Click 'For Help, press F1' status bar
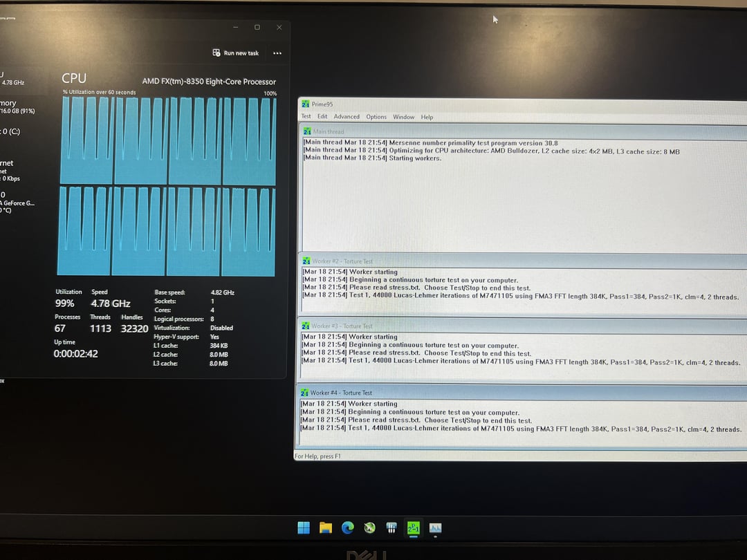The width and height of the screenshot is (747, 560). pos(317,456)
